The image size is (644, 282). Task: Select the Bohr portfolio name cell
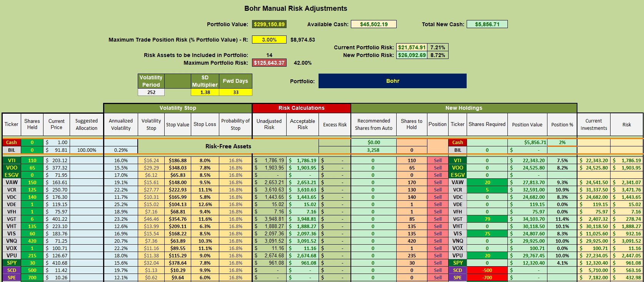pos(392,81)
